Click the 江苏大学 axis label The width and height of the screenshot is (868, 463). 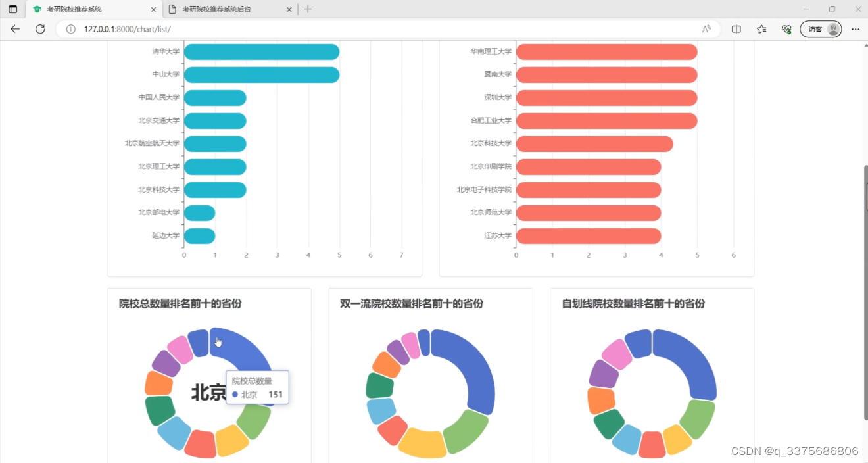click(498, 235)
